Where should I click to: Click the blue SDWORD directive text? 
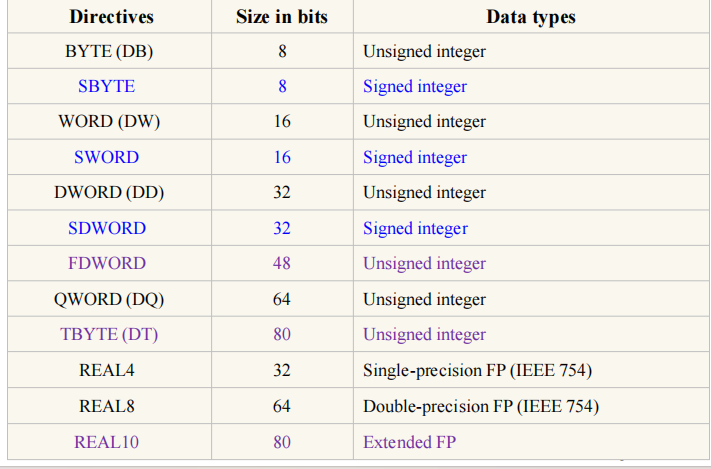click(x=106, y=228)
